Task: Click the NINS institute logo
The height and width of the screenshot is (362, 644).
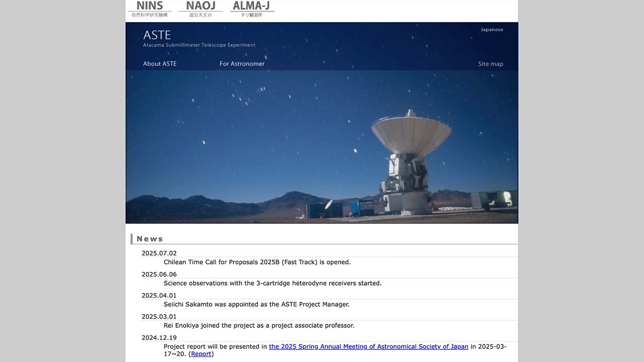Action: [148, 6]
